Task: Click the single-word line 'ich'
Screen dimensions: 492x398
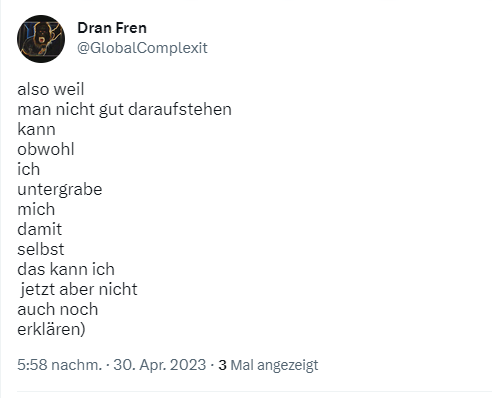Action: (x=29, y=169)
